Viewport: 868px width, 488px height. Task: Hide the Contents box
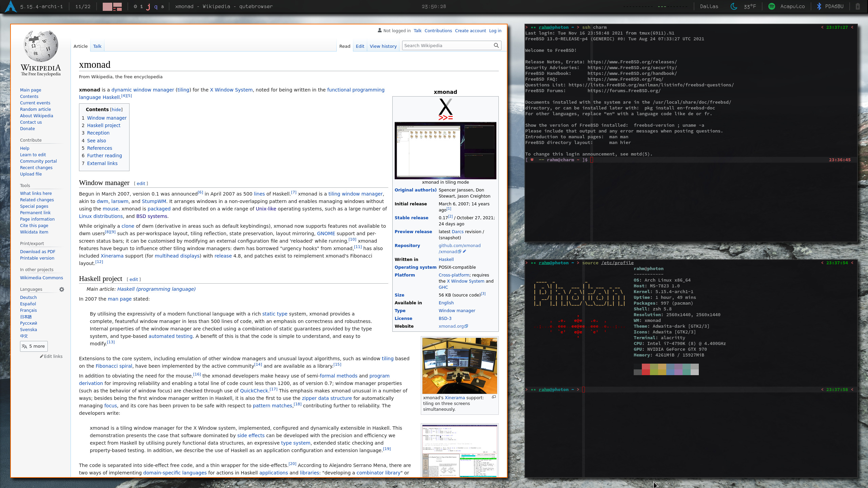[116, 109]
